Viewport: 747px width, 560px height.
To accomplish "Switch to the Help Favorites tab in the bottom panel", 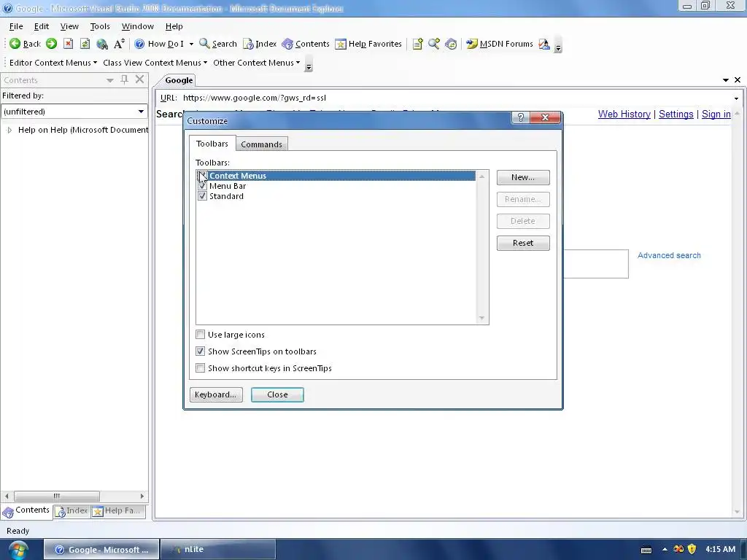I will (117, 511).
